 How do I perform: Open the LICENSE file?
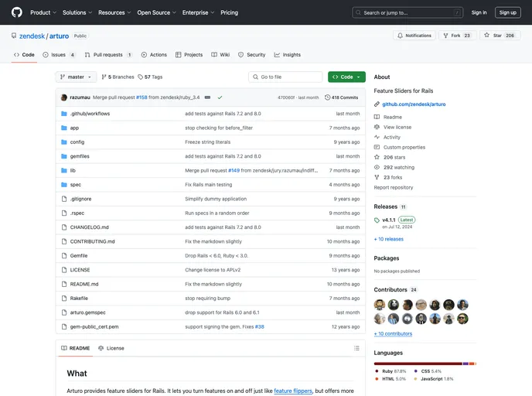[80, 270]
